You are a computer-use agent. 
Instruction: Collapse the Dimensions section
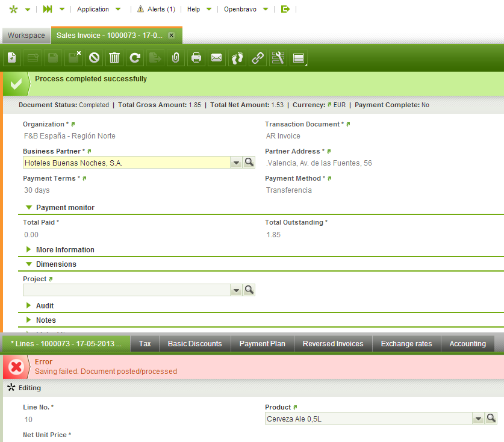coord(29,264)
